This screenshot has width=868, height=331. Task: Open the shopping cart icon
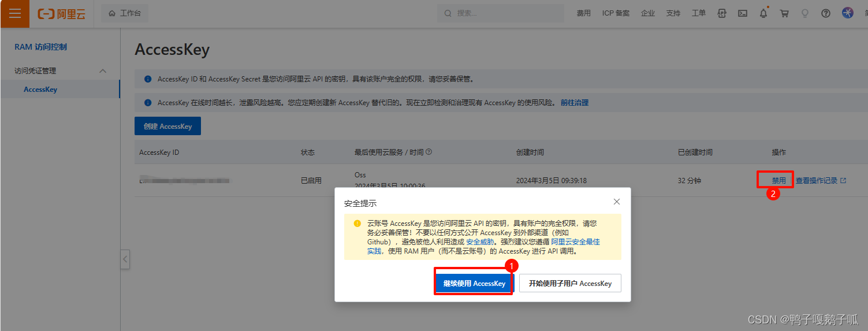point(784,13)
